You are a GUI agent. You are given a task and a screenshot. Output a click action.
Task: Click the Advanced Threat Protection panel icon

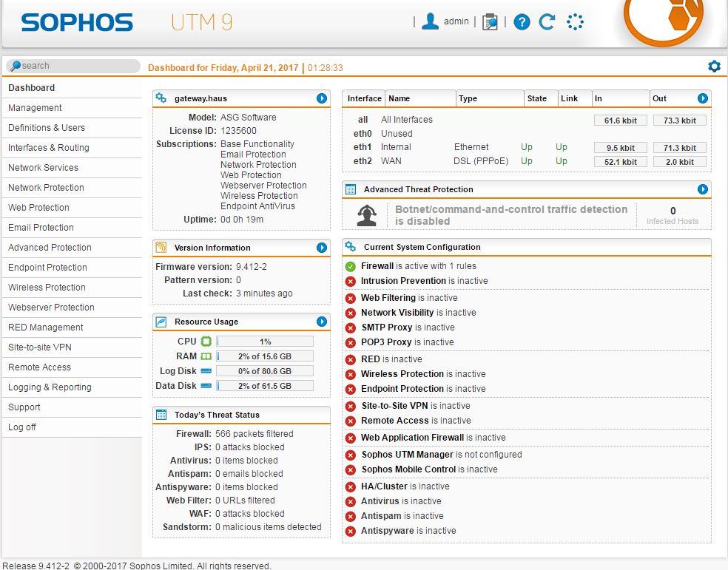[351, 189]
